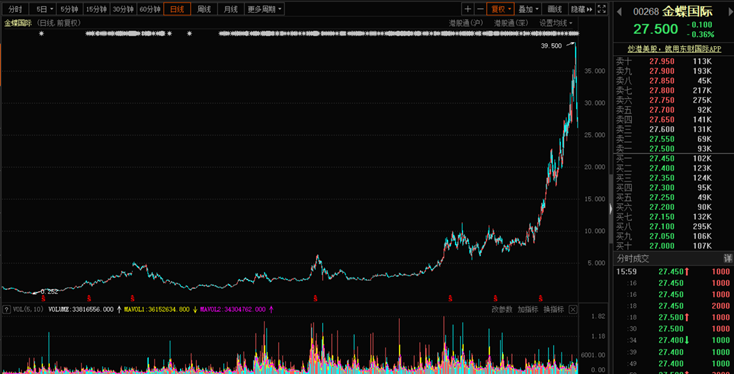
Task: Select the 卖八 27.850 ask row
Action: (x=674, y=81)
